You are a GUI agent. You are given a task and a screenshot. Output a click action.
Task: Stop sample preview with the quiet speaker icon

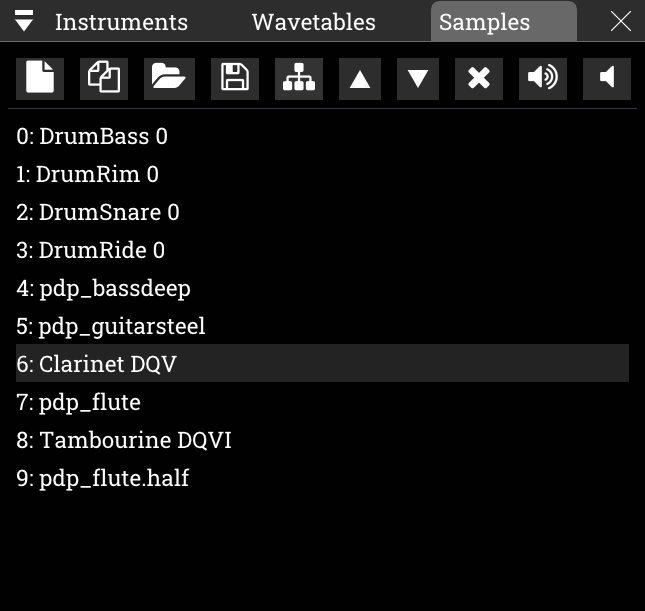pyautogui.click(x=607, y=78)
